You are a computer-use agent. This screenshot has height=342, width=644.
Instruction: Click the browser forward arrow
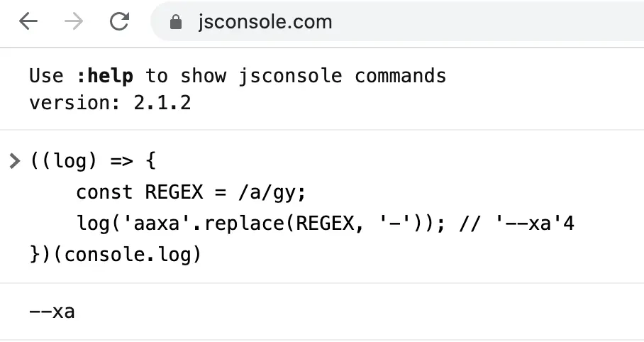[74, 21]
